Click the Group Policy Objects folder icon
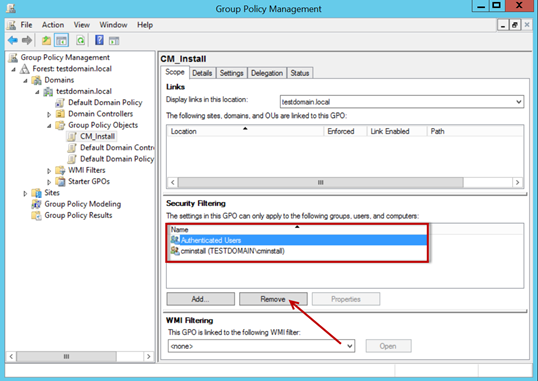This screenshot has width=538, height=381. [60, 125]
